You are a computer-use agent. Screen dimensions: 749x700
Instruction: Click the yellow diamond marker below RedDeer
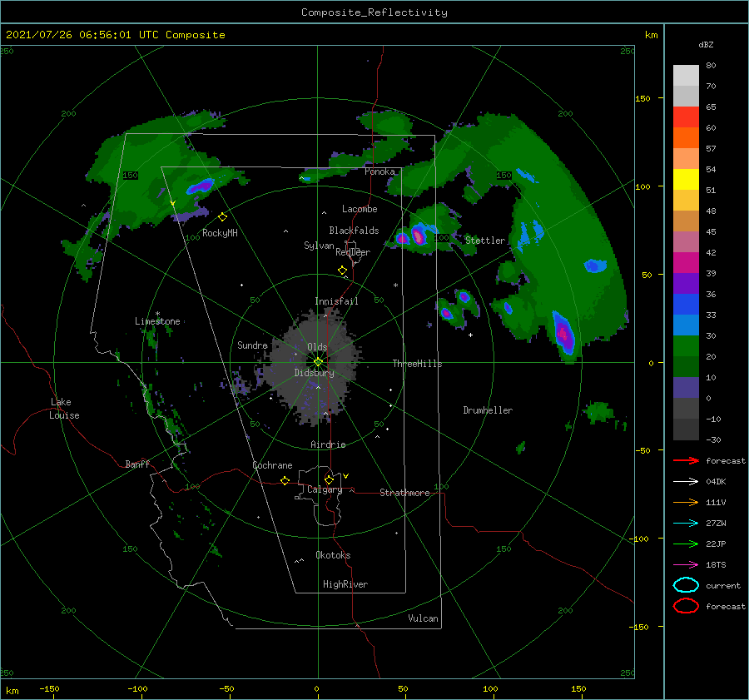[343, 271]
